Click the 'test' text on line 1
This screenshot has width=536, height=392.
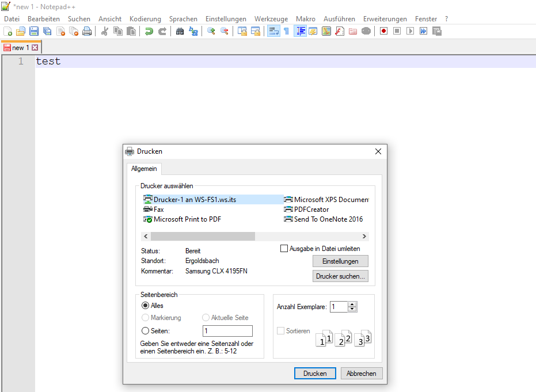click(48, 61)
